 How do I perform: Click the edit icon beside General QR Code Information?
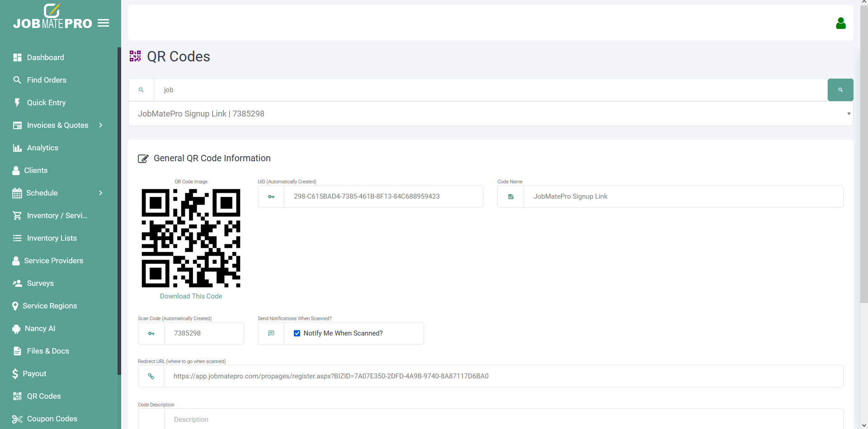tap(143, 159)
